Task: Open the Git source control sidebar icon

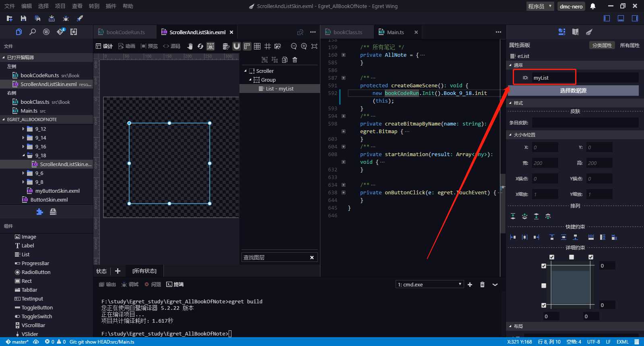Action: click(x=60, y=32)
